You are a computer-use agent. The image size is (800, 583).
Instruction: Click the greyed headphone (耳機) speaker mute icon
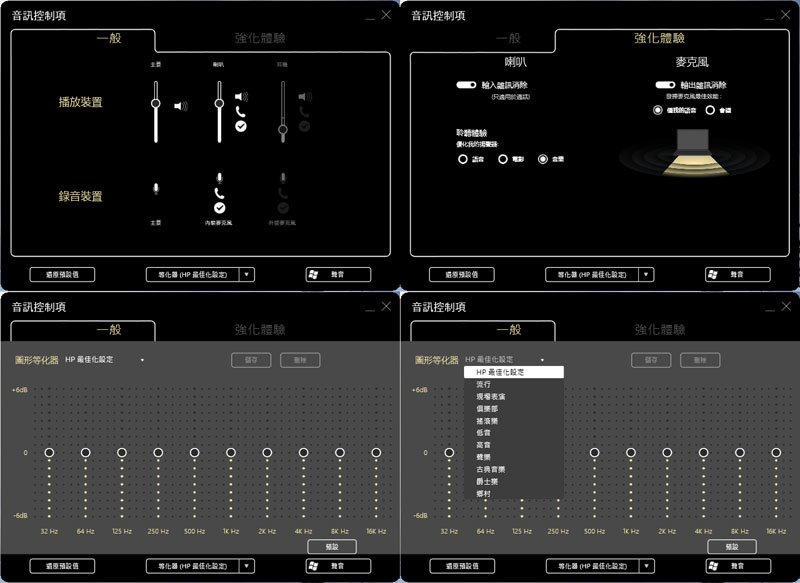pyautogui.click(x=305, y=96)
